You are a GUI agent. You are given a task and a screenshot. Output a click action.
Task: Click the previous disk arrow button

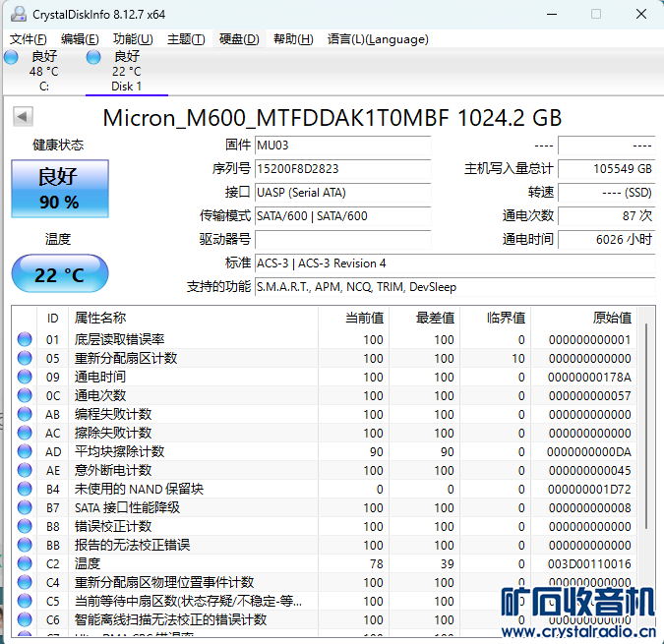23,116
